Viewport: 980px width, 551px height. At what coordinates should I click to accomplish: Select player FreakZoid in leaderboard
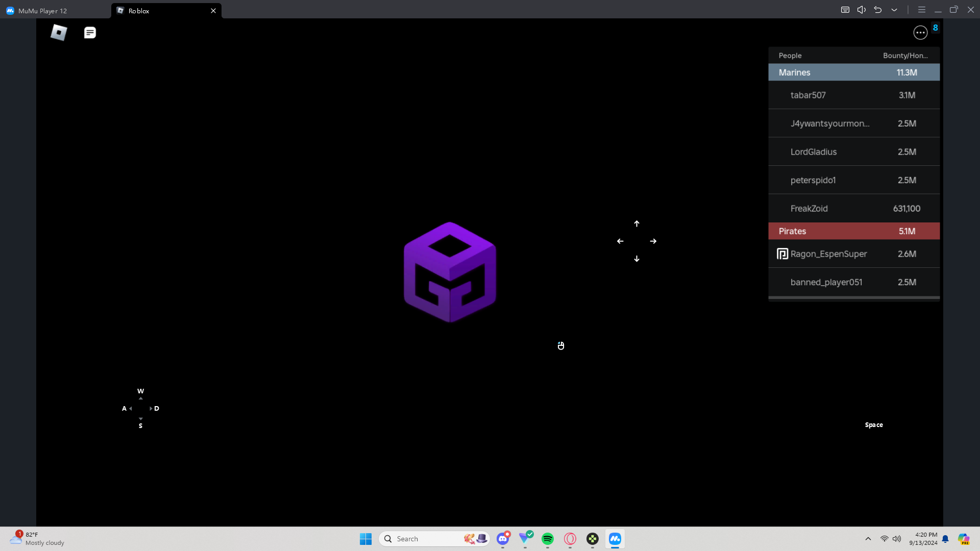[854, 209]
